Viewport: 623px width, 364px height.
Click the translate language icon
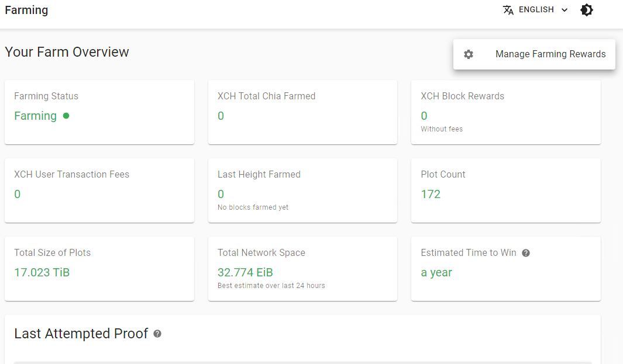508,10
